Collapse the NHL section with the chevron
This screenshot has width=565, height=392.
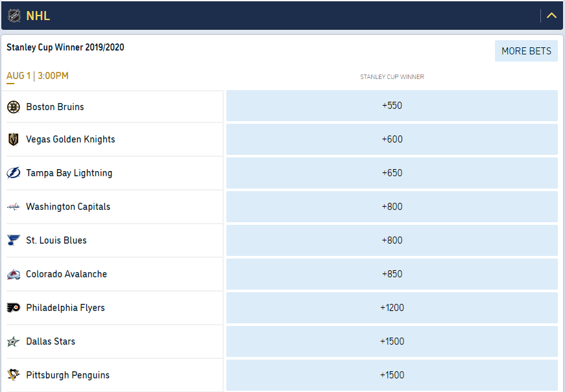point(551,16)
